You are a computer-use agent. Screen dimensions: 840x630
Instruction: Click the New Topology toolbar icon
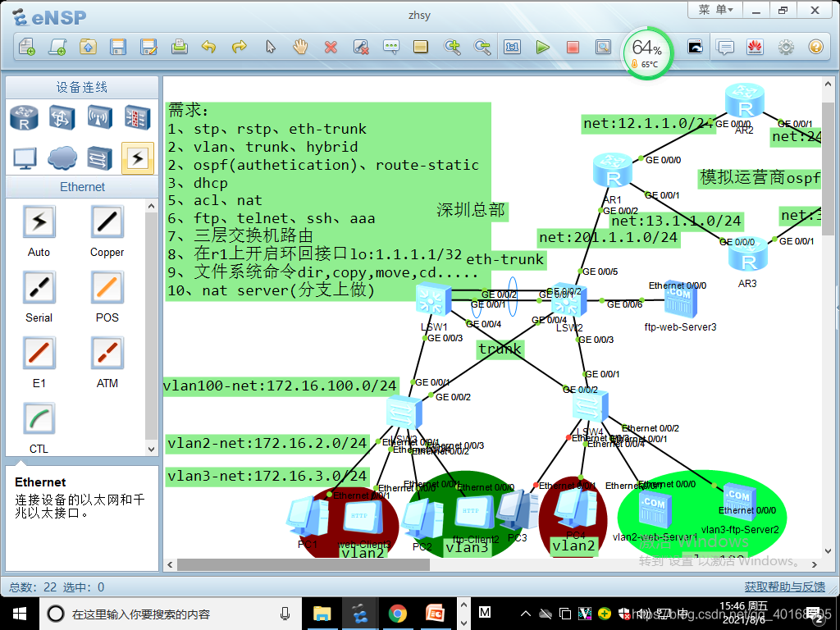point(27,47)
